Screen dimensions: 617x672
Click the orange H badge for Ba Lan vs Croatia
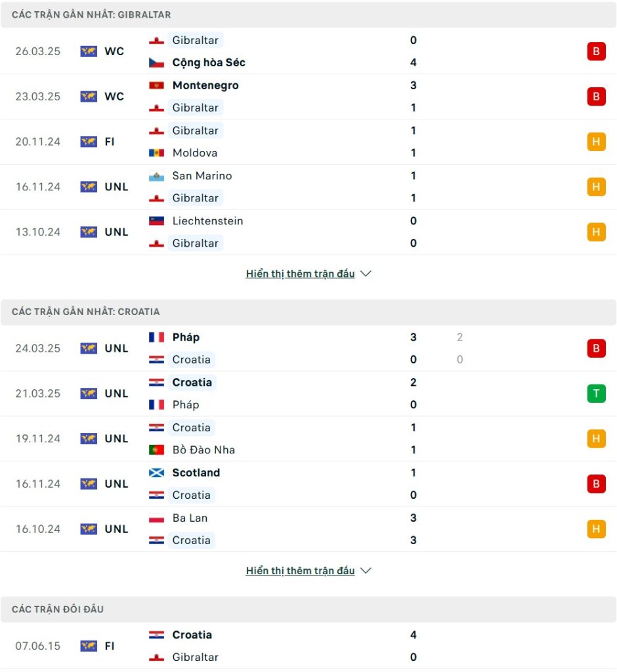pos(596,529)
